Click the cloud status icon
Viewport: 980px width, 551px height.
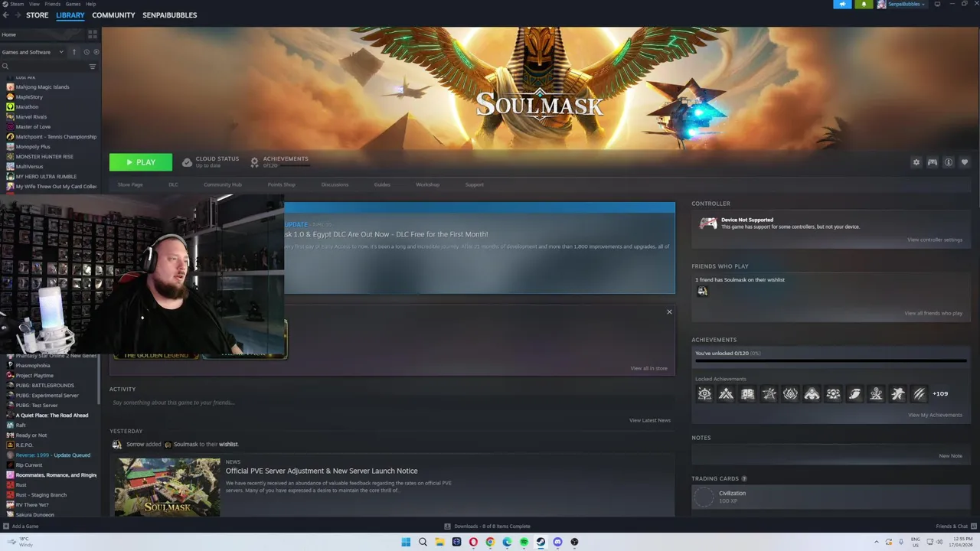point(187,162)
